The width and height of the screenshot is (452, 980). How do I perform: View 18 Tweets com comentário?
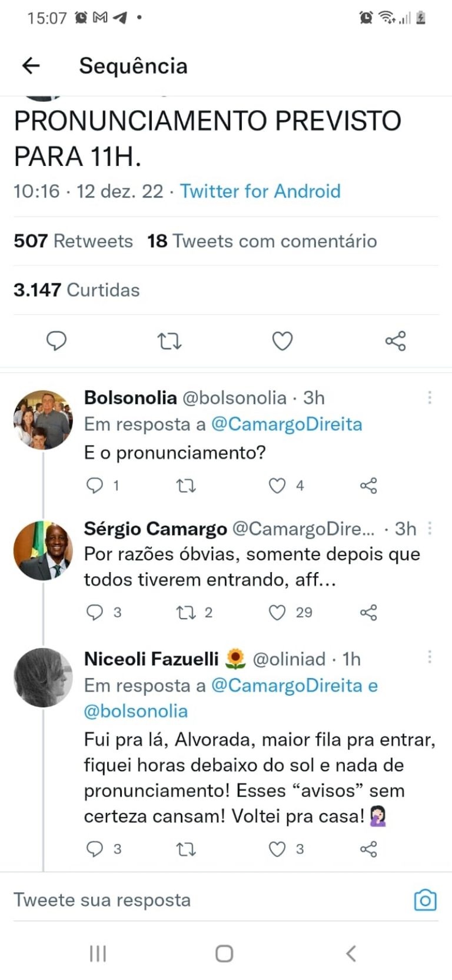pyautogui.click(x=262, y=241)
